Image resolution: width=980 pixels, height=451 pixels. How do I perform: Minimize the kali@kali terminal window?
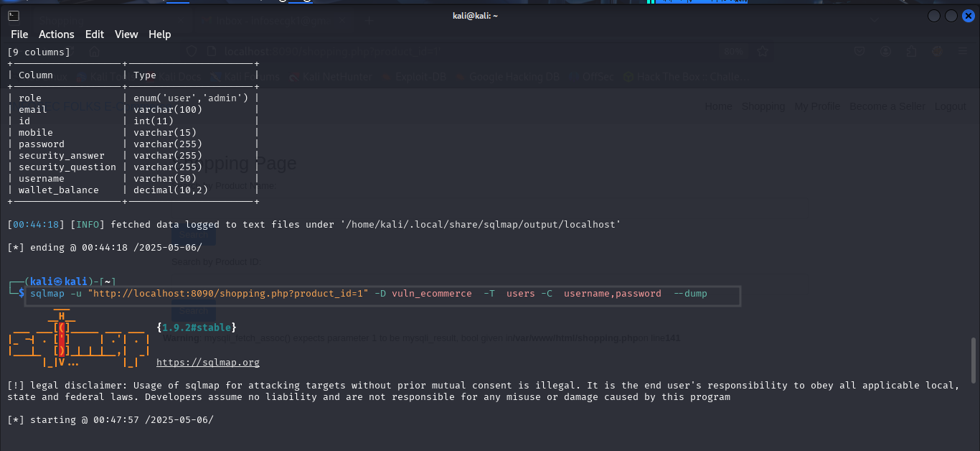933,16
